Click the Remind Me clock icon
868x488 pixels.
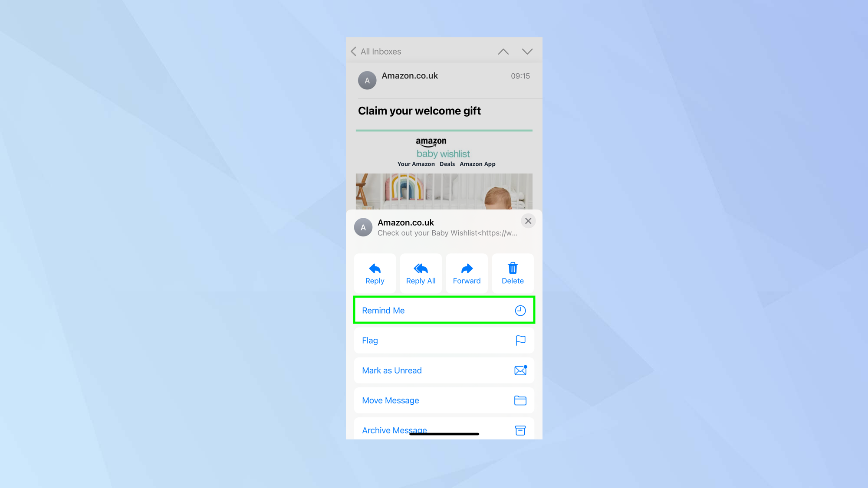[520, 311]
